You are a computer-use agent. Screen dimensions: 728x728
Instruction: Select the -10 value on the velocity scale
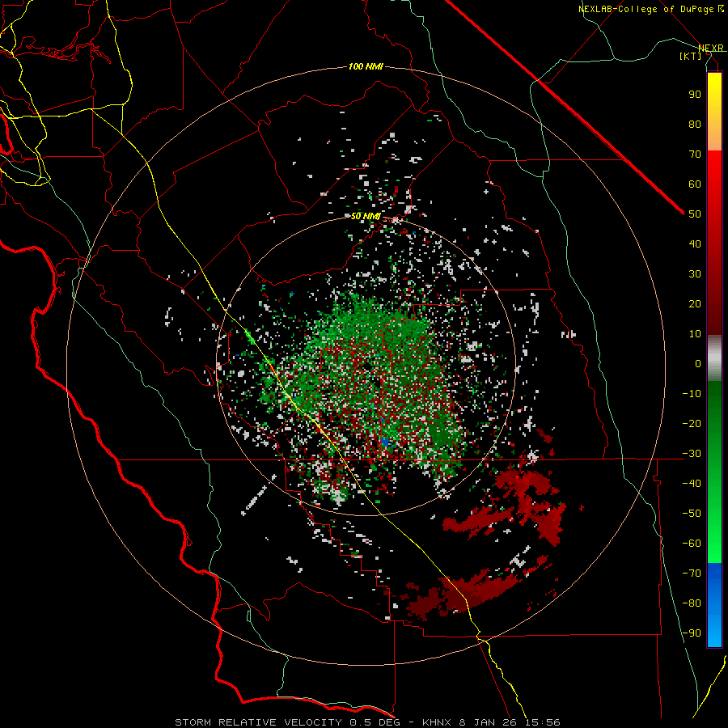coord(692,394)
